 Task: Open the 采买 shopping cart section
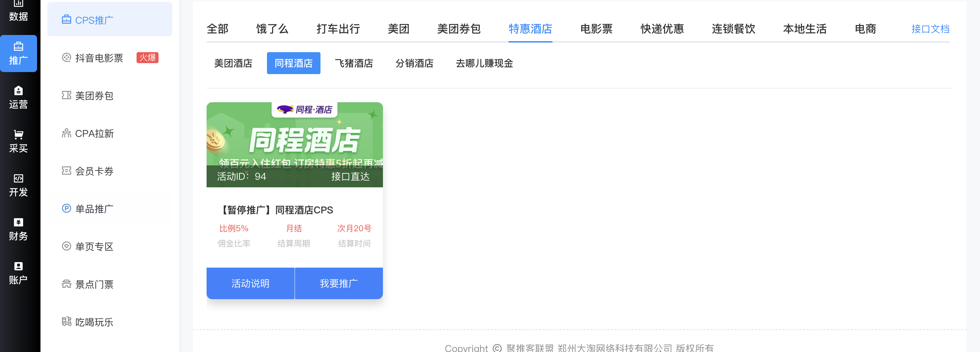(18, 141)
